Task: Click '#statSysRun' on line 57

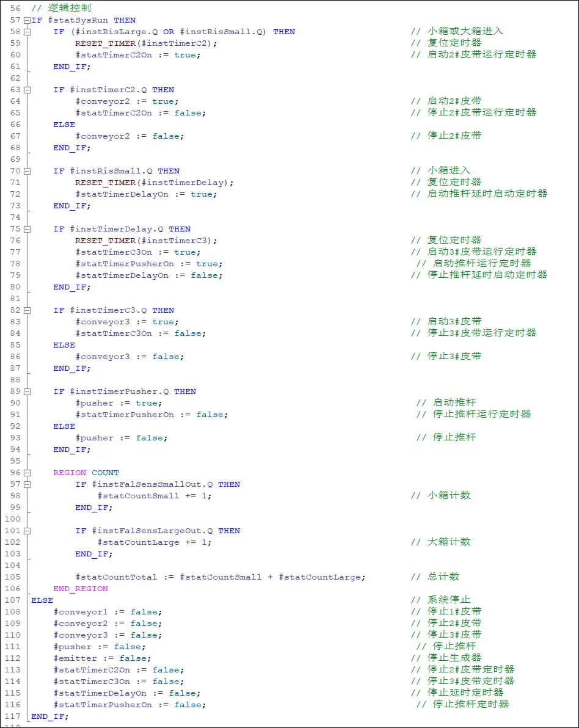Action: [78, 20]
